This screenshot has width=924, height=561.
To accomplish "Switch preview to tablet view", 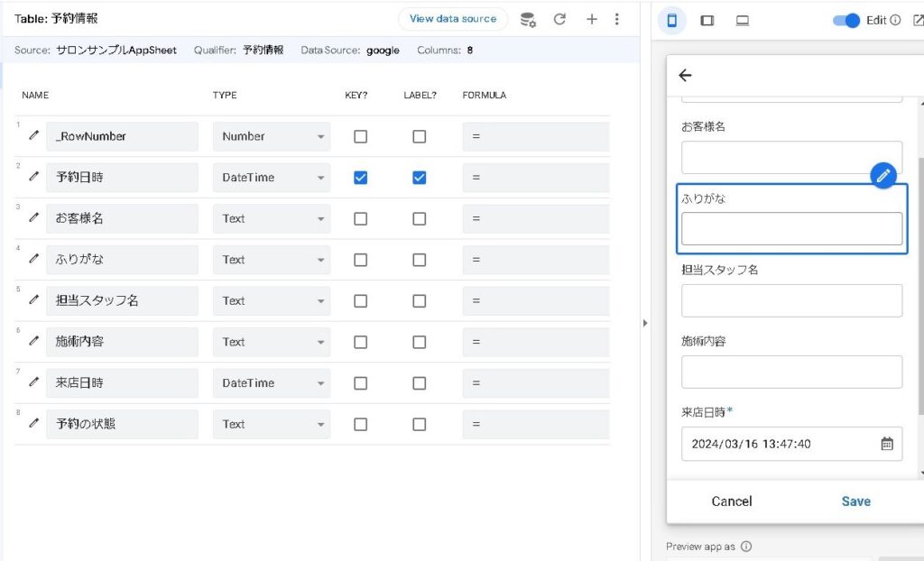I will point(707,20).
